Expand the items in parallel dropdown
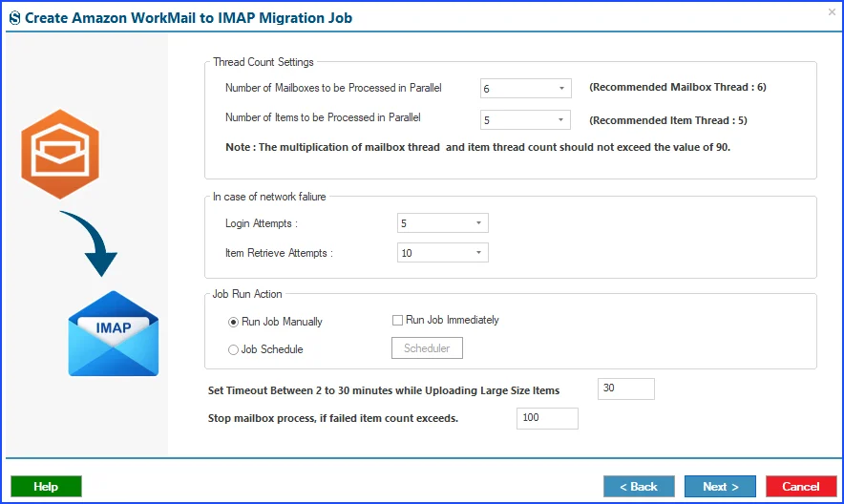The height and width of the screenshot is (504, 844). [525, 119]
